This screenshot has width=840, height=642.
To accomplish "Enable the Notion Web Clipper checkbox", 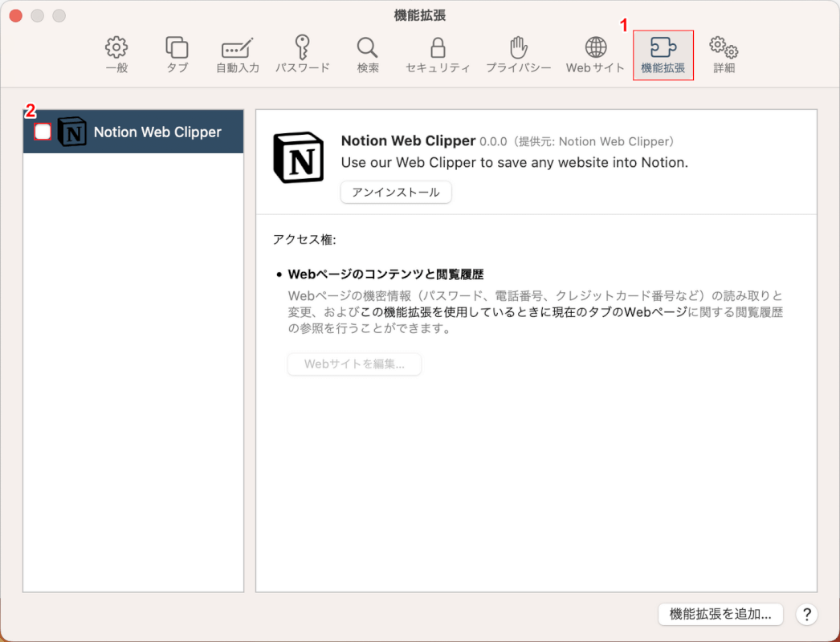I will (43, 132).
